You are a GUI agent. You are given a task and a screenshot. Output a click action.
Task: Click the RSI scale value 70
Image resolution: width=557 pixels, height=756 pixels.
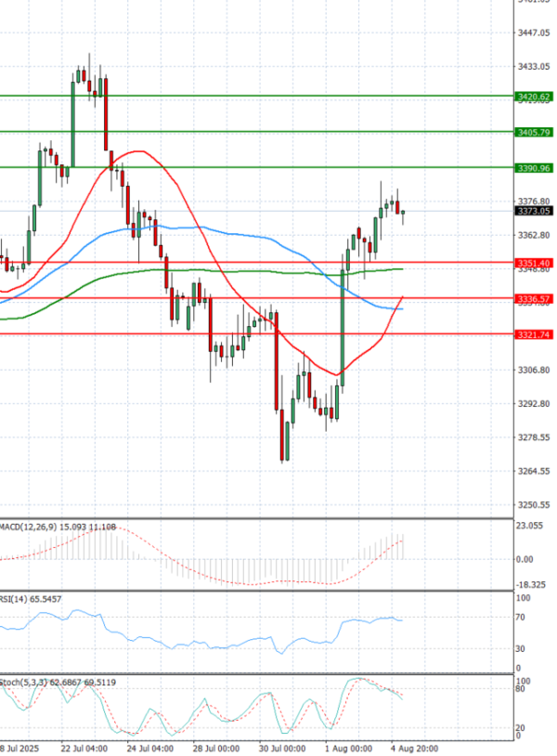[520, 617]
